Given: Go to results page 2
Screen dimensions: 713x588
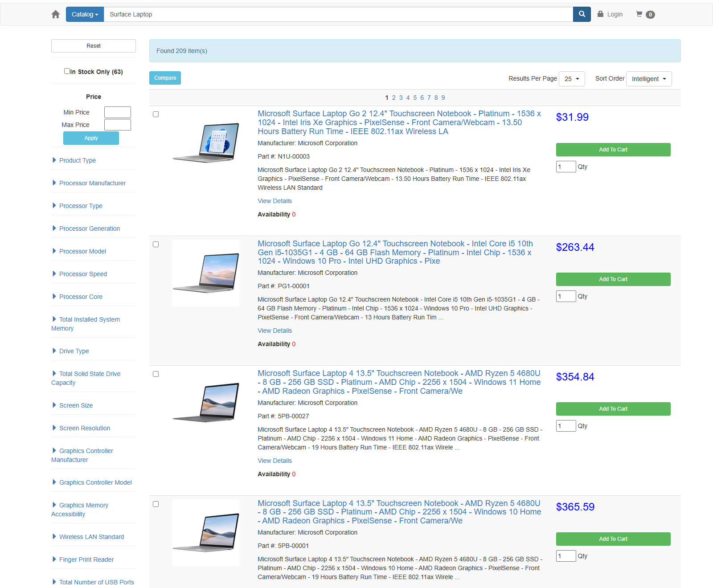Looking at the screenshot, I should pyautogui.click(x=394, y=98).
